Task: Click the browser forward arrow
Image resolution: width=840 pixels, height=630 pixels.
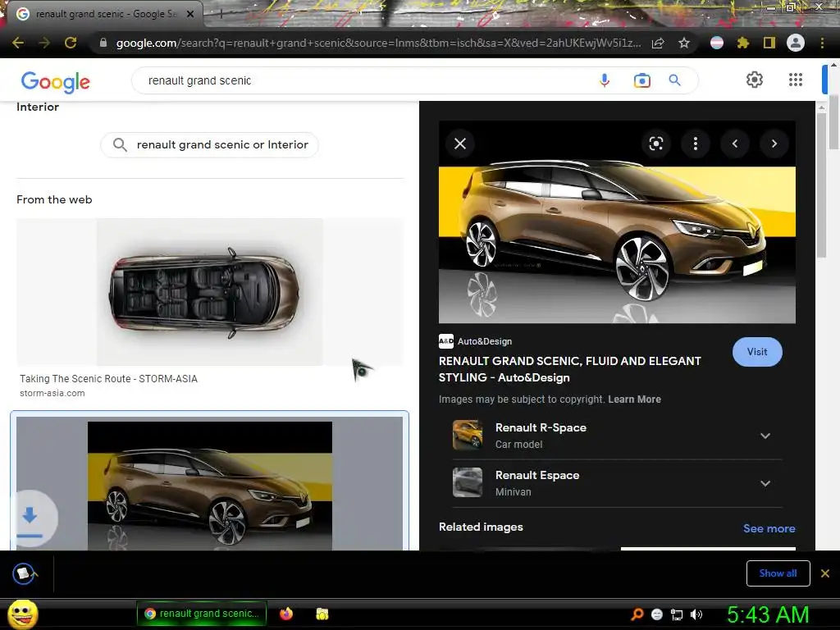Action: [x=44, y=43]
